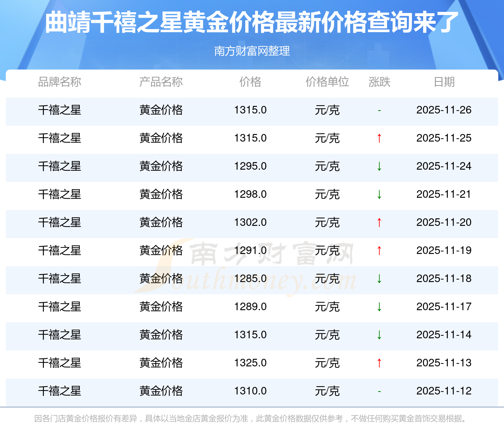This screenshot has height=424, width=504.
Task: Click the price 1285.0
Action: tap(251, 278)
